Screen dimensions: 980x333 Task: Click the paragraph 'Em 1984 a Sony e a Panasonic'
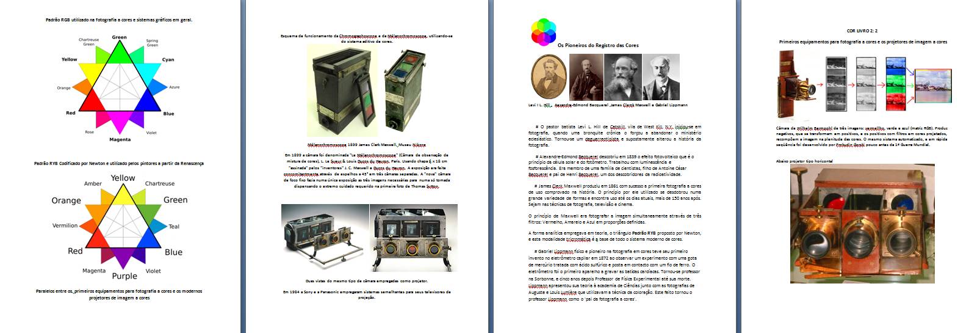point(367,295)
